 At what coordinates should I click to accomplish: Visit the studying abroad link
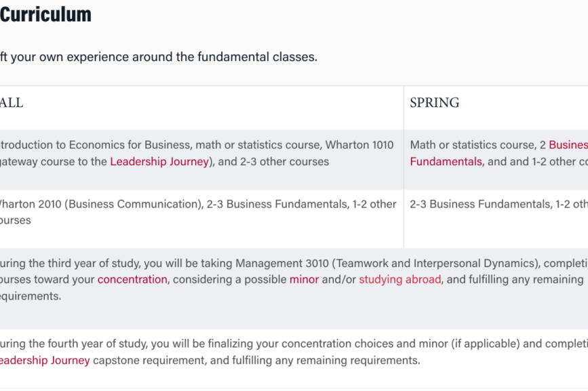[399, 280]
